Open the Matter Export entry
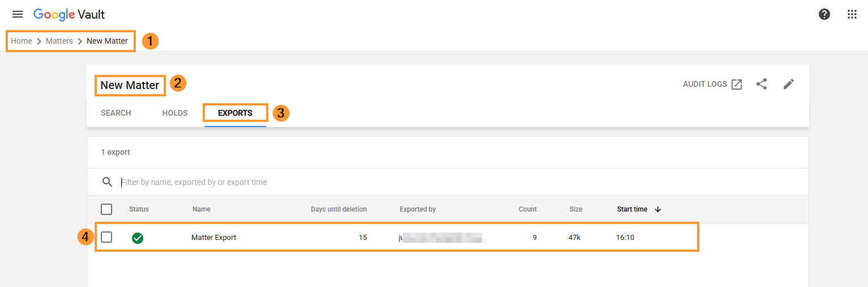The width and height of the screenshot is (868, 287). pyautogui.click(x=214, y=238)
